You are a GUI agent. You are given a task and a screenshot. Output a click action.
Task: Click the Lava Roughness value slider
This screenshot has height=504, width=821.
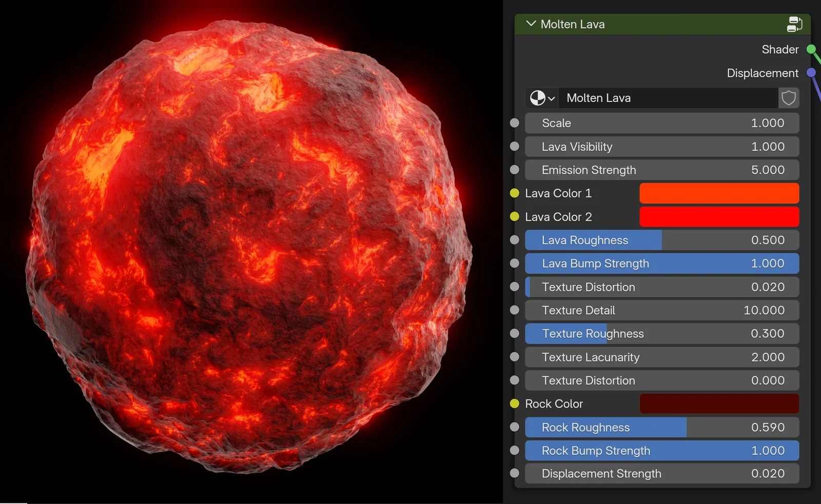pos(662,240)
